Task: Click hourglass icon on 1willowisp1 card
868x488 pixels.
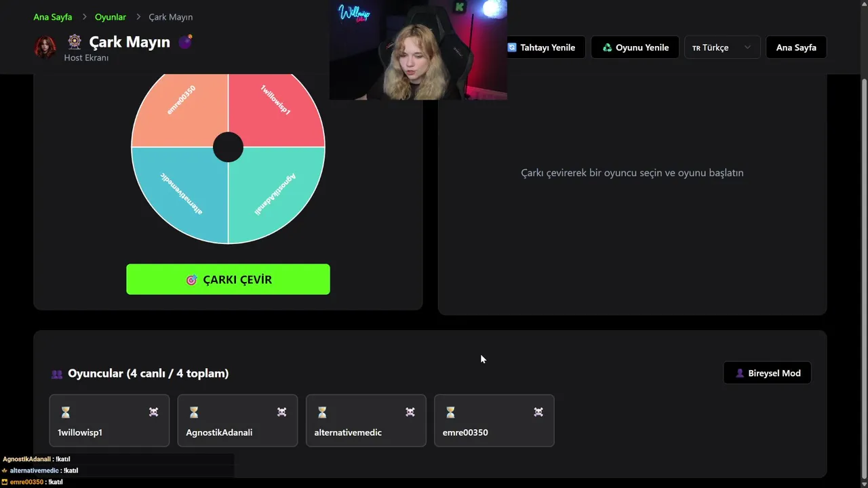Action: [x=65, y=412]
